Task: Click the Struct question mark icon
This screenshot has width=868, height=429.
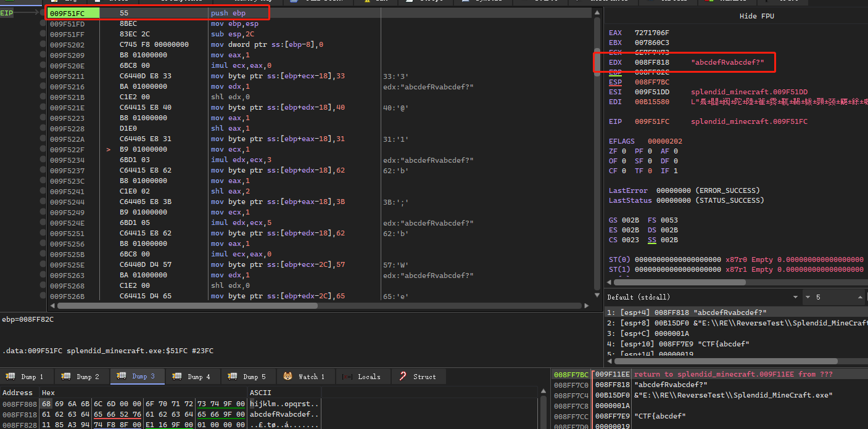Action: pos(403,377)
